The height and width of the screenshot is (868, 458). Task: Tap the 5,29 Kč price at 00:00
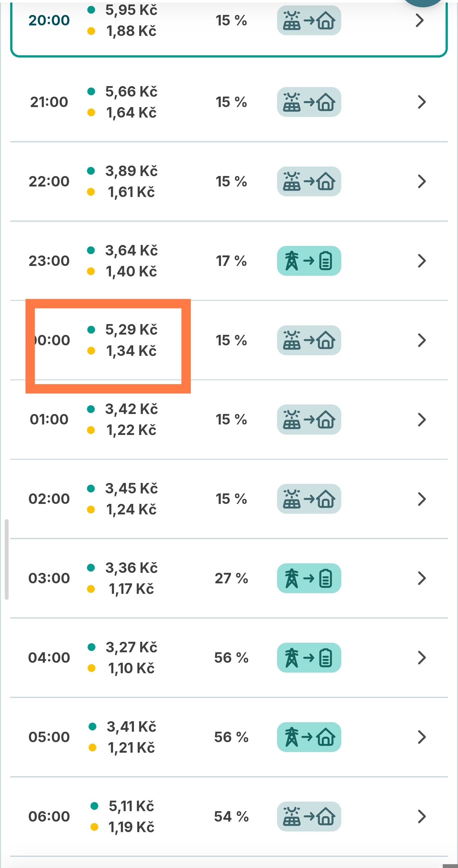click(131, 329)
